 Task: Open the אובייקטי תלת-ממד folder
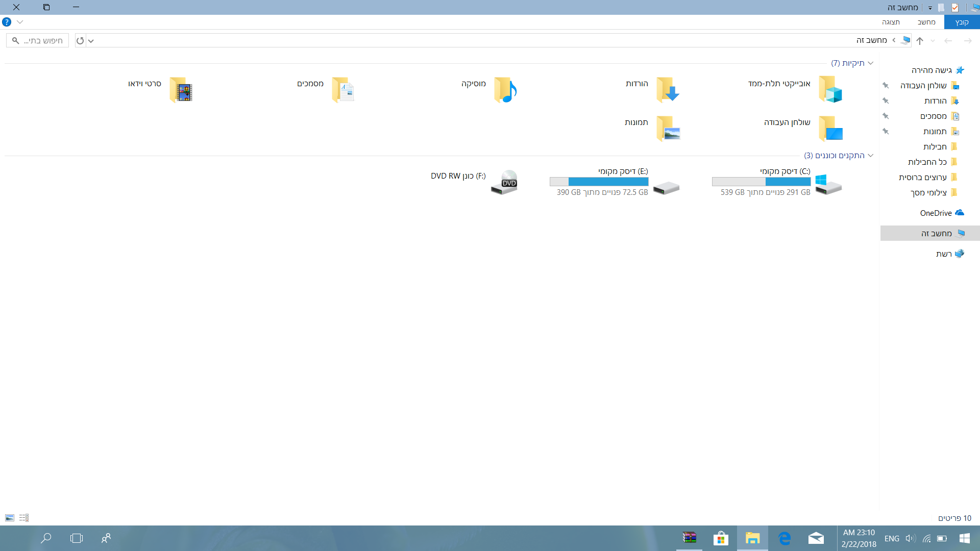click(x=796, y=89)
